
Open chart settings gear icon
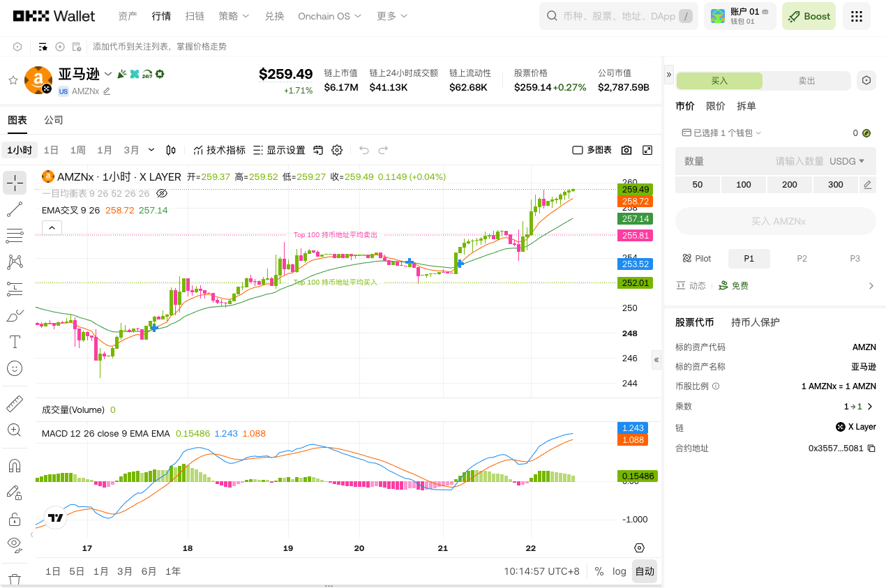coord(337,150)
